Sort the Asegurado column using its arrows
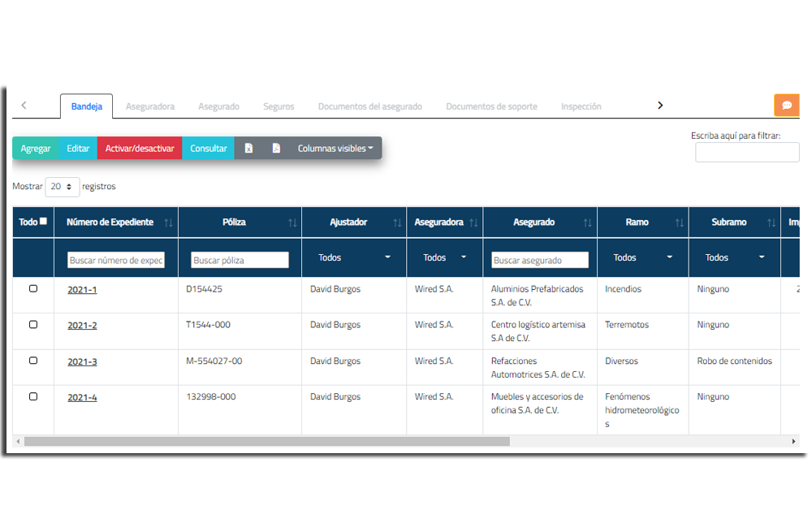Image resolution: width=812 pixels, height=523 pixels. coord(587,223)
